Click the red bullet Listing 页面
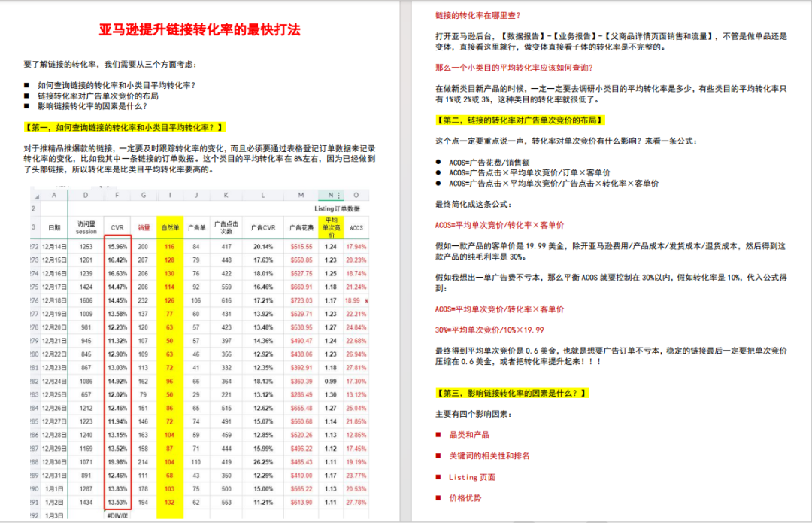Viewport: 812px width, 523px height. pyautogui.click(x=471, y=477)
